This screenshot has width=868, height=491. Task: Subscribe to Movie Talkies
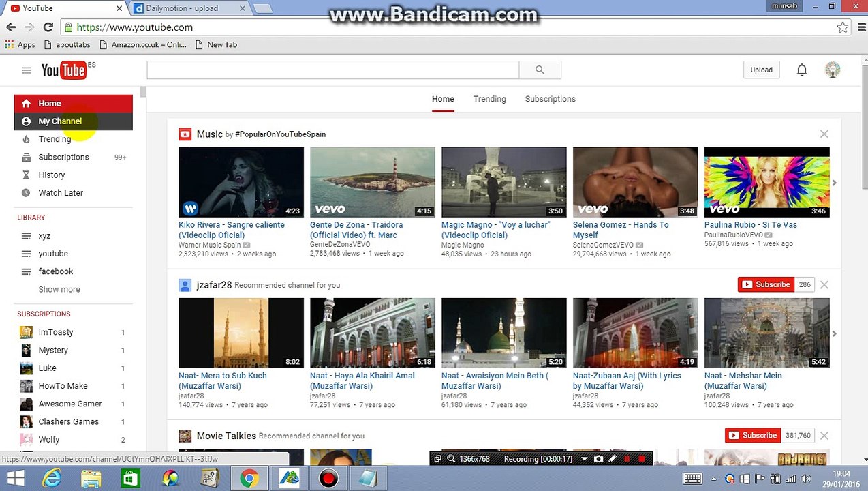pos(753,436)
